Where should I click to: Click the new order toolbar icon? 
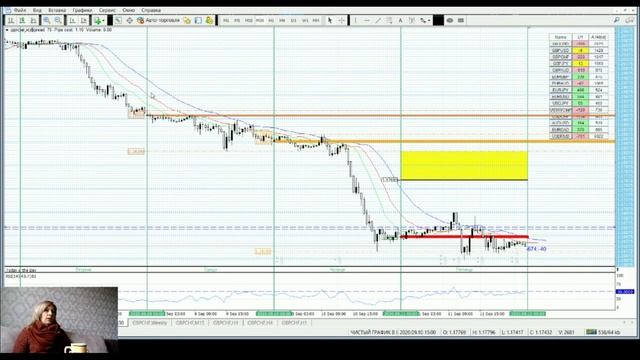[118, 20]
